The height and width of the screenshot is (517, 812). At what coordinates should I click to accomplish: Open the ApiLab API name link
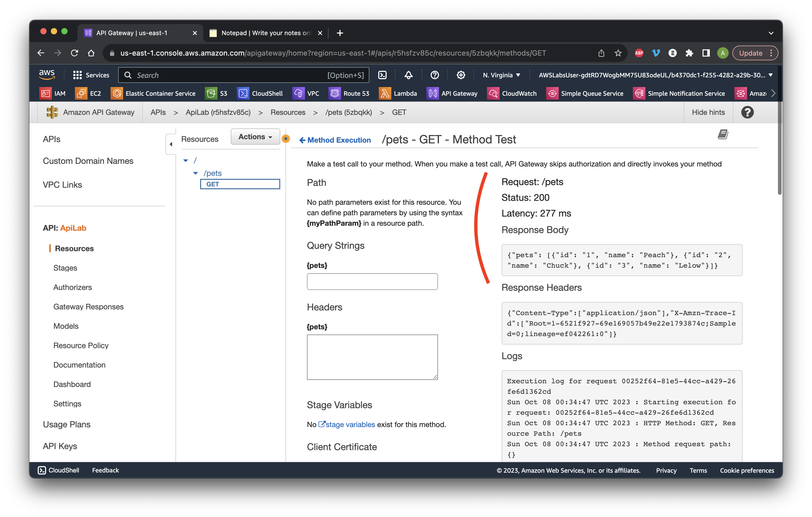pos(73,228)
